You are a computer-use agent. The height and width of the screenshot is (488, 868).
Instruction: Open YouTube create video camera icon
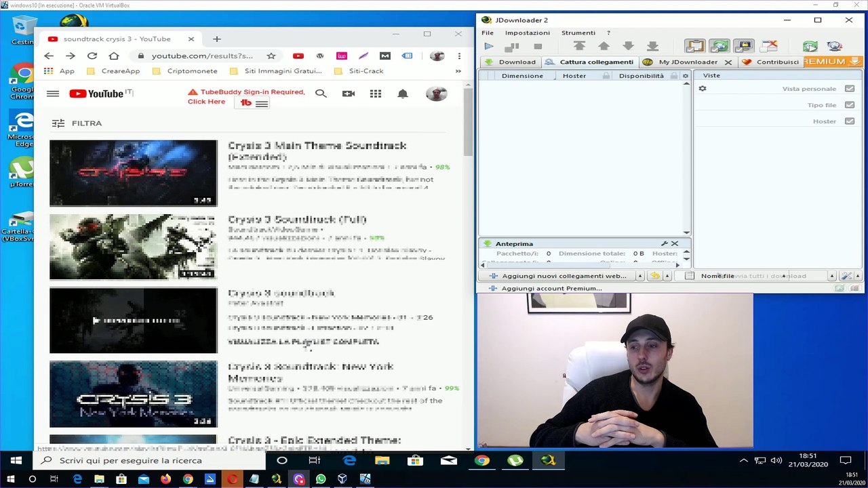pos(349,94)
